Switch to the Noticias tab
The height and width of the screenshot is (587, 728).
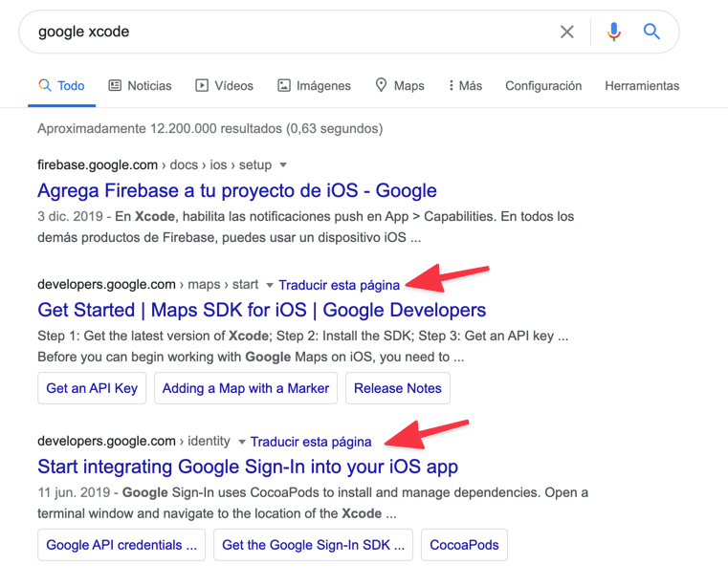click(x=140, y=86)
